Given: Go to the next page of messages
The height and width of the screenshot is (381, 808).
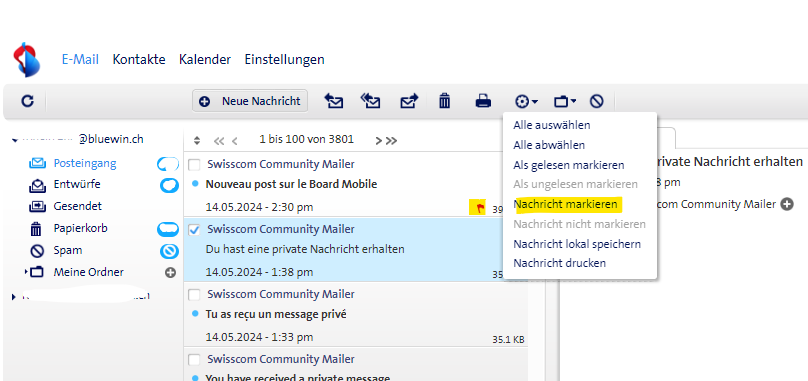Looking at the screenshot, I should (x=379, y=141).
